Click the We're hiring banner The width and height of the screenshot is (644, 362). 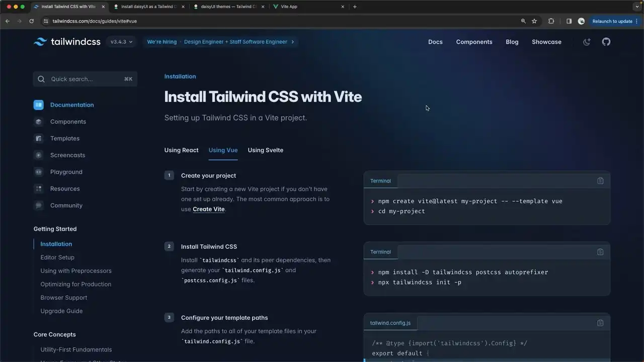(221, 42)
